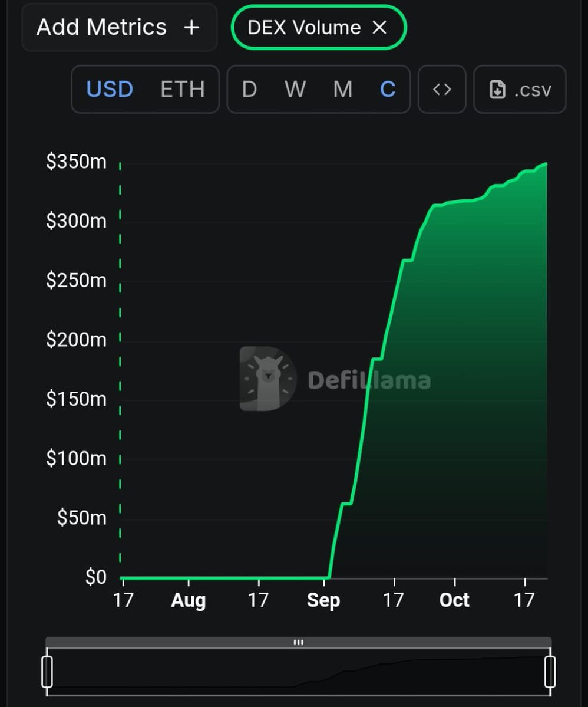This screenshot has width=588, height=707.
Task: Select Weekly (W) interval
Action: point(295,89)
